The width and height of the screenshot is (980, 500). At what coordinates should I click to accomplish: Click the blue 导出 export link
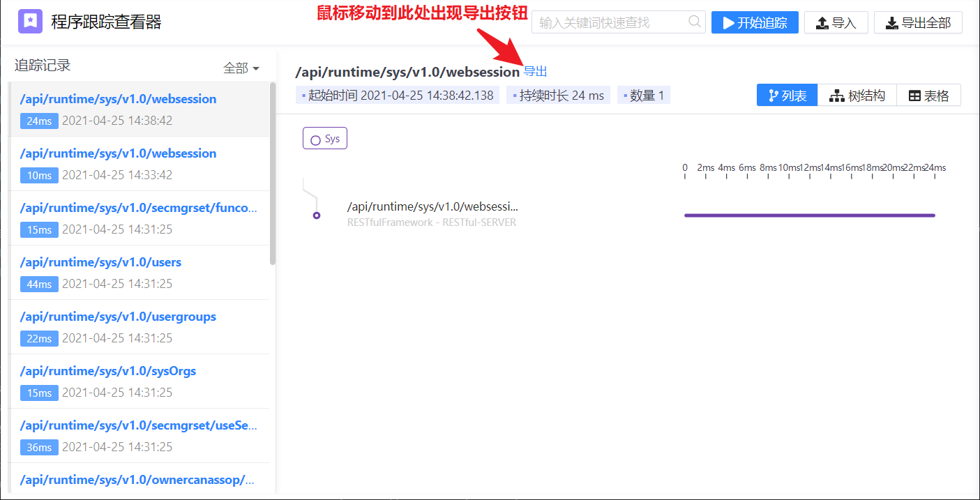[536, 71]
